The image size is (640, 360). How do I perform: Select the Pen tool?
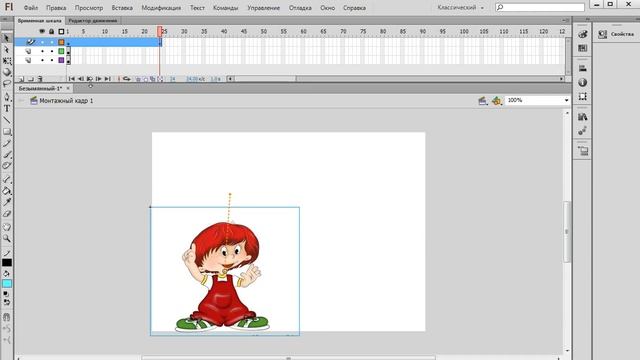[7, 97]
